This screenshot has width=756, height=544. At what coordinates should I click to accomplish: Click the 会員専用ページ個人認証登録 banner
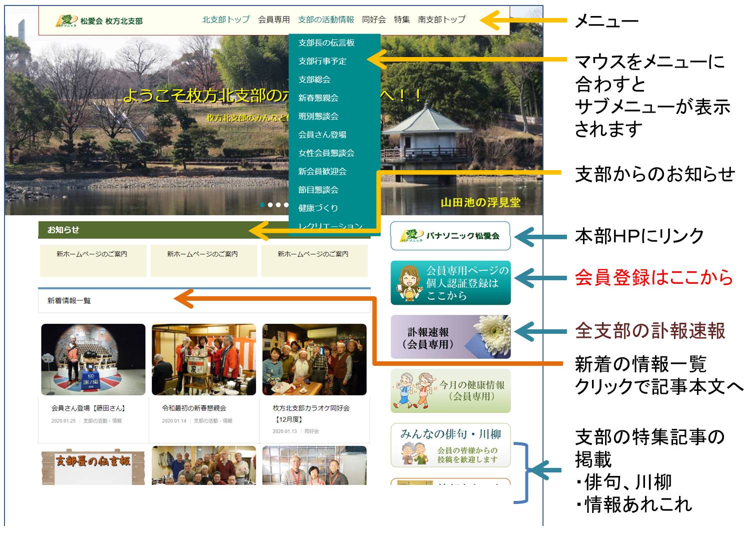450,283
